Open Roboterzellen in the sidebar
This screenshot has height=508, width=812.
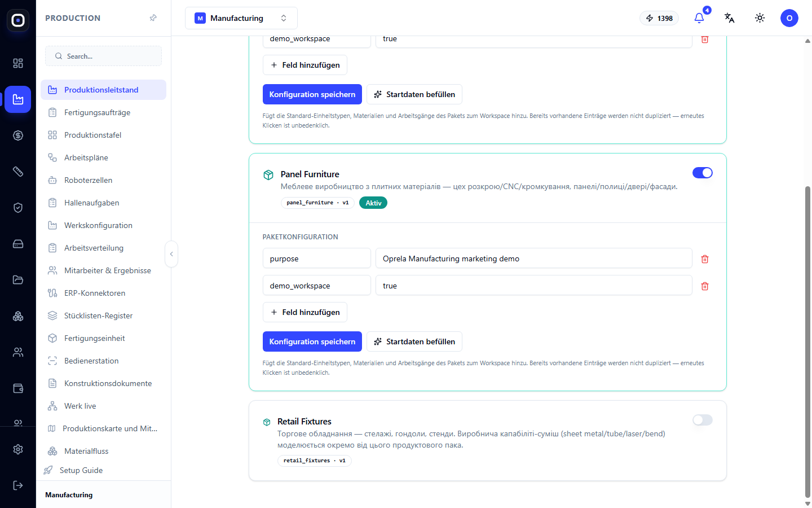(103, 180)
